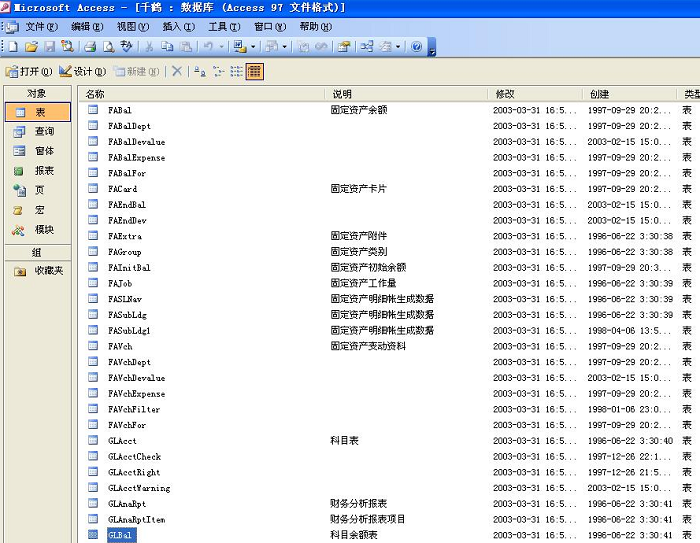
Task: Open the 插入(I) menu
Action: click(x=178, y=26)
